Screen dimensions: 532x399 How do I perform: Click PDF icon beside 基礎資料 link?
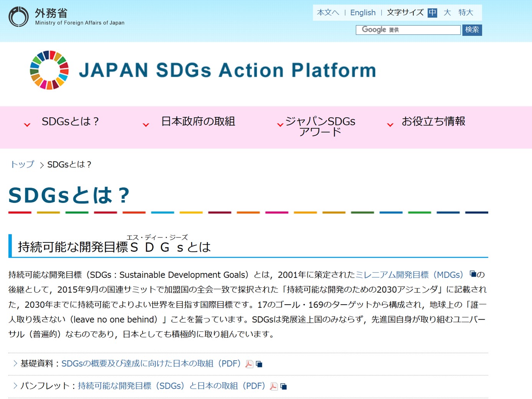click(x=249, y=364)
